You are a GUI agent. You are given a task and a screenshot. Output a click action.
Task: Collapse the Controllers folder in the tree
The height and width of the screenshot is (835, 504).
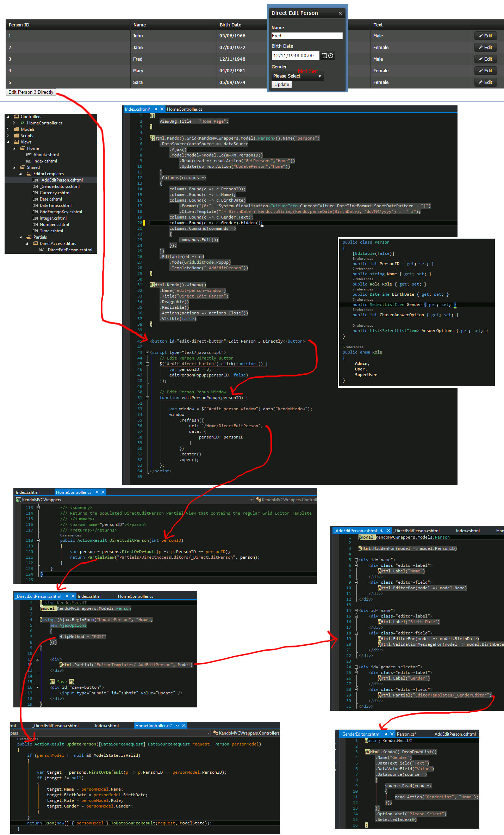tap(8, 117)
